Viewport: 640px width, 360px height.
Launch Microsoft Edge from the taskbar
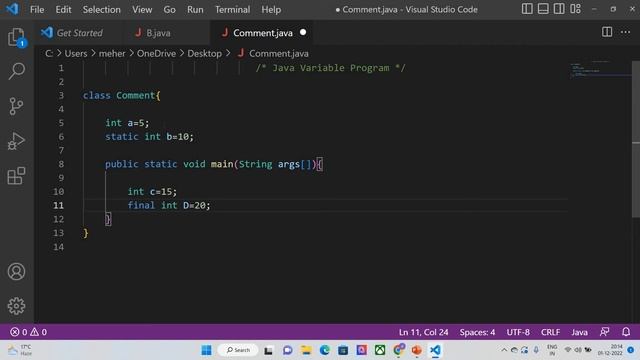[324, 350]
